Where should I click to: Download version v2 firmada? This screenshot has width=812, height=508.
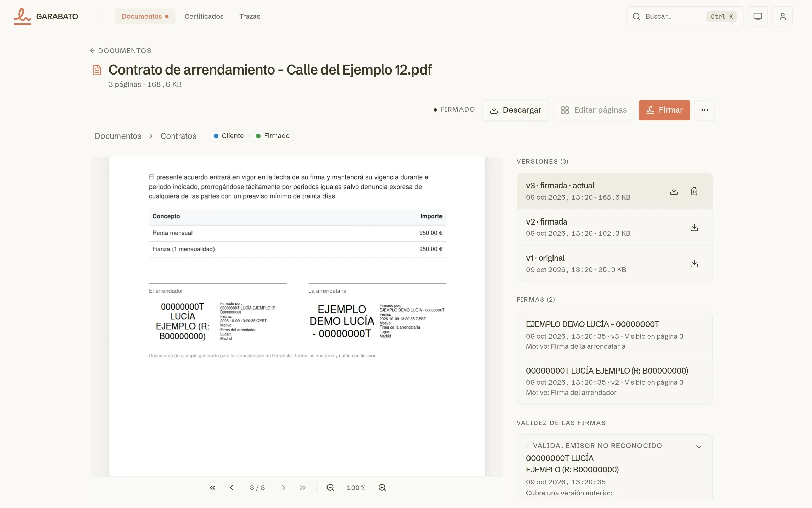694,227
